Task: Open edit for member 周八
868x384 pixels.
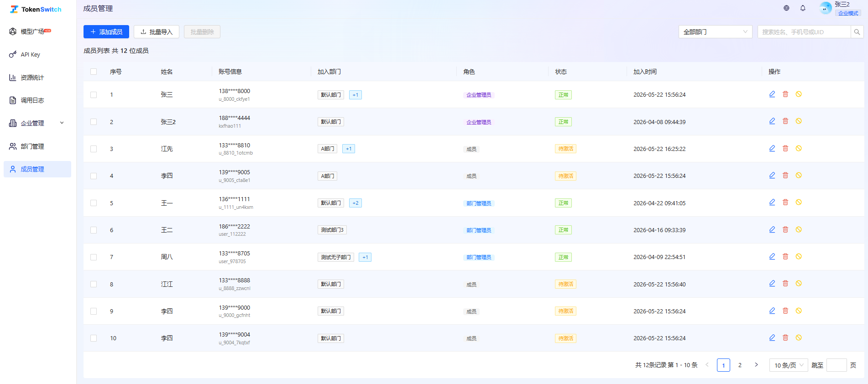Action: point(772,257)
